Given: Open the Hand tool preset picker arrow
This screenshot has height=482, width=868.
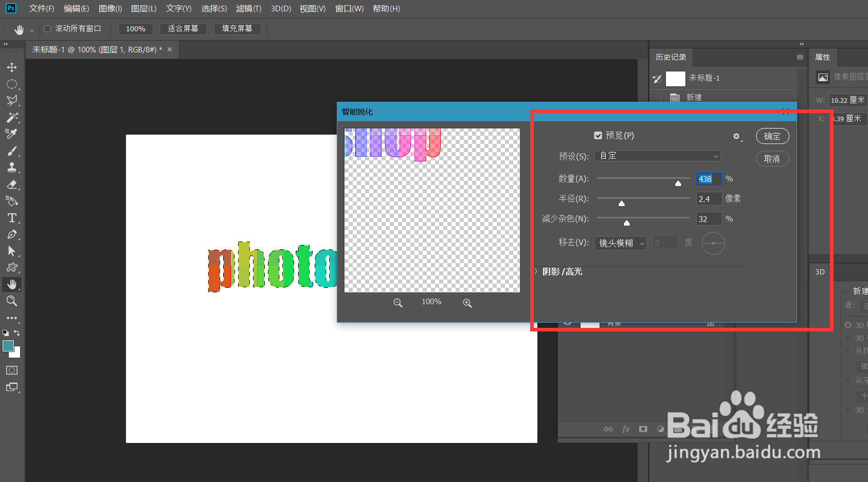Looking at the screenshot, I should (31, 30).
